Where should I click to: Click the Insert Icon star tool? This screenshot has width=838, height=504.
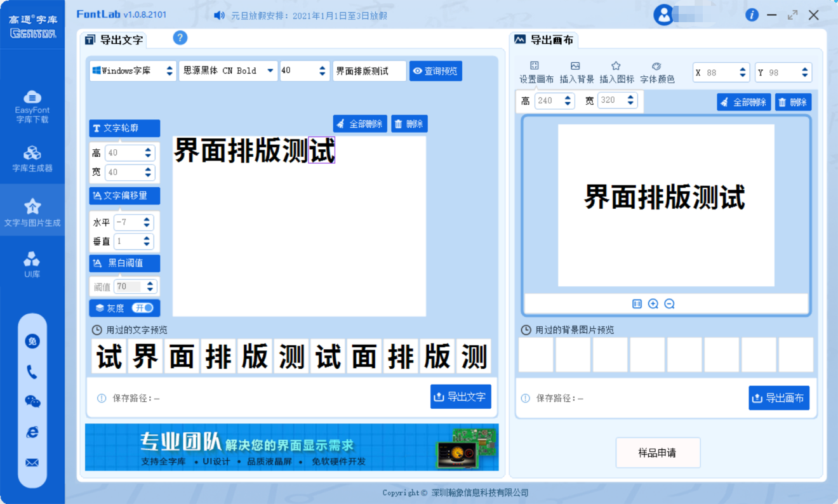click(x=616, y=72)
